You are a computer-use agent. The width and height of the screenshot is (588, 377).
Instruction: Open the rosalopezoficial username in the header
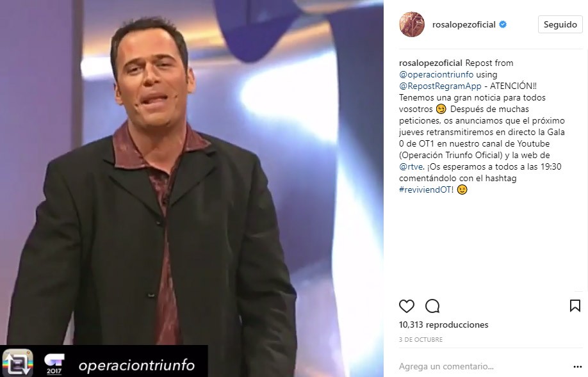[464, 24]
